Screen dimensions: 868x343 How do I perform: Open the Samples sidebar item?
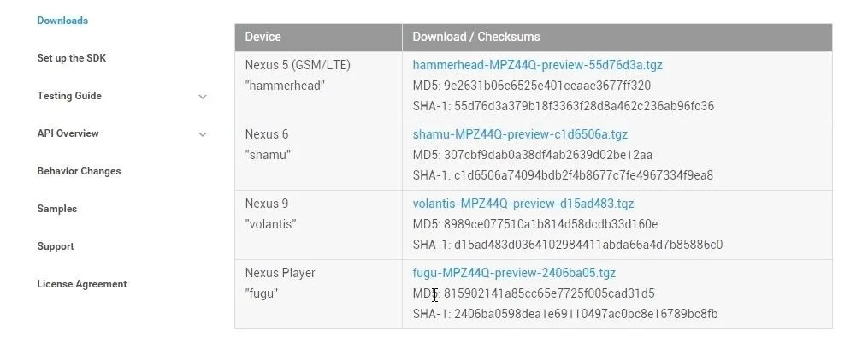tap(57, 209)
